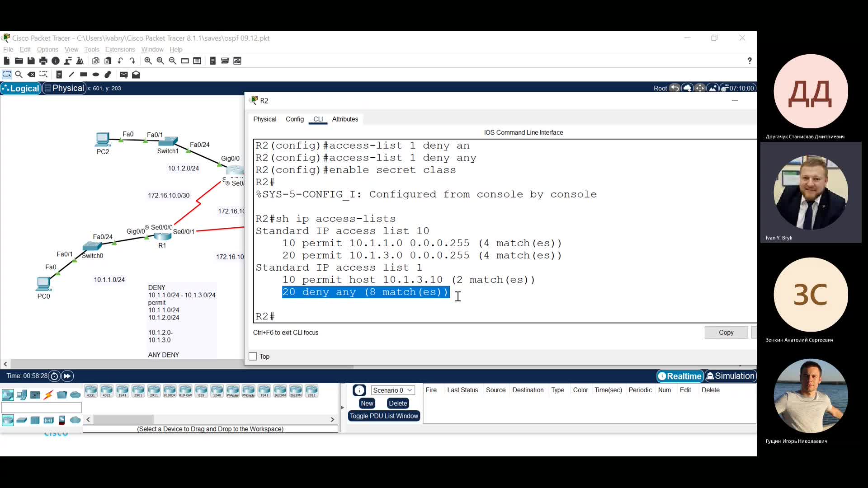This screenshot has height=488, width=868.
Task: Click the New scenario button
Action: 367,404
